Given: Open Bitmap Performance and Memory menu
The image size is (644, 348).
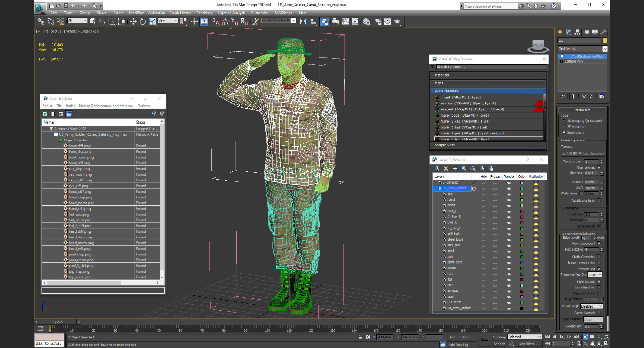Looking at the screenshot, I should 106,106.
